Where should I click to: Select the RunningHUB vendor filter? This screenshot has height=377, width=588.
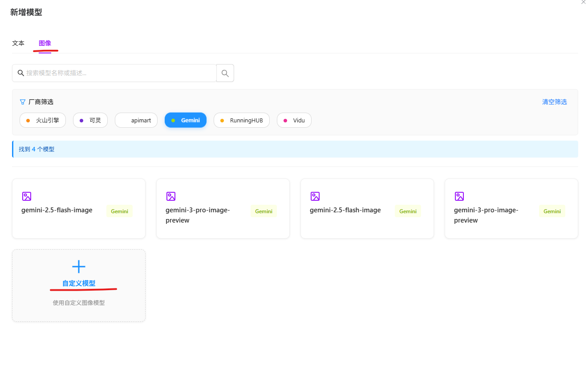242,120
